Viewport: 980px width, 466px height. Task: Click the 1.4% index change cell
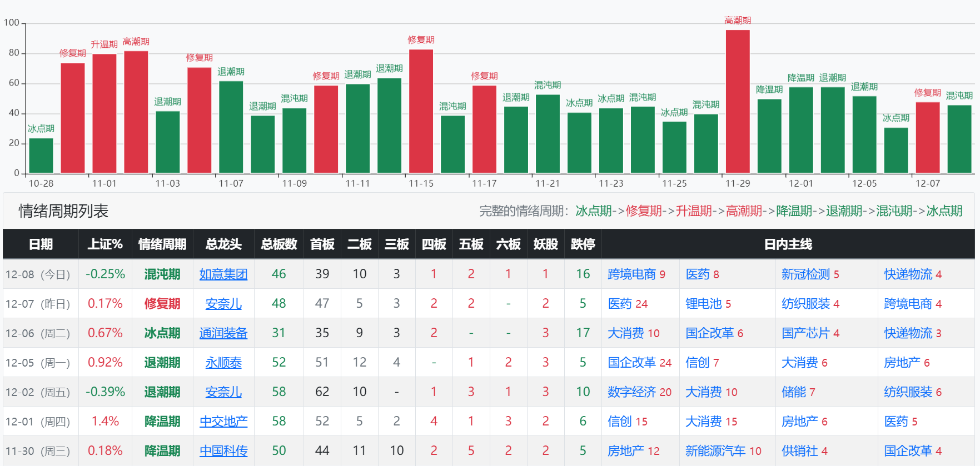[x=105, y=422]
